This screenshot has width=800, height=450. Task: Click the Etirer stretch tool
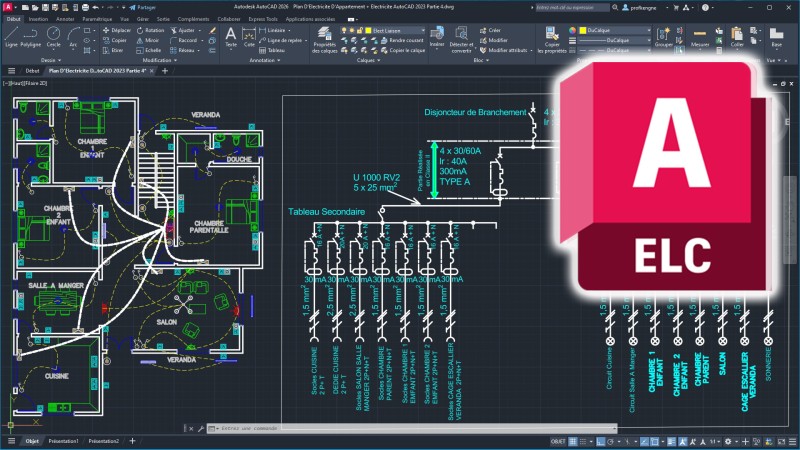(113, 51)
